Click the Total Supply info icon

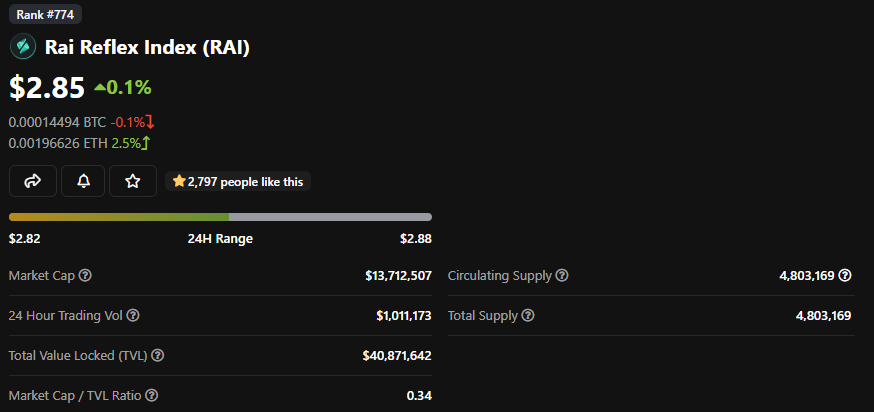[x=528, y=316]
